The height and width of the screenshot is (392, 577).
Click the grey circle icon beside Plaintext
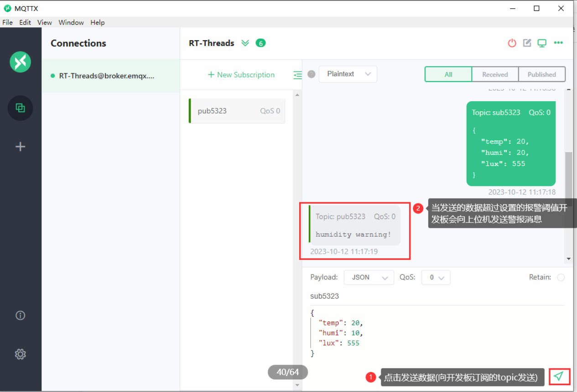click(x=312, y=74)
